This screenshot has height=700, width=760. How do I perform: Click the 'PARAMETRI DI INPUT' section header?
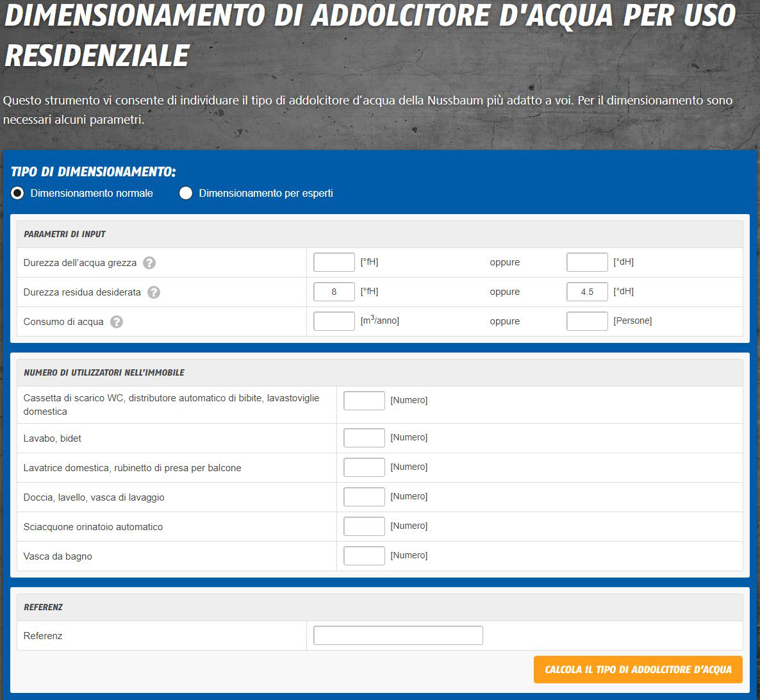pyautogui.click(x=65, y=234)
